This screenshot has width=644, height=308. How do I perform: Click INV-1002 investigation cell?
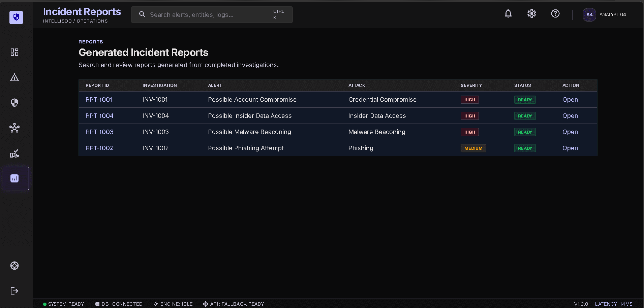156,148
